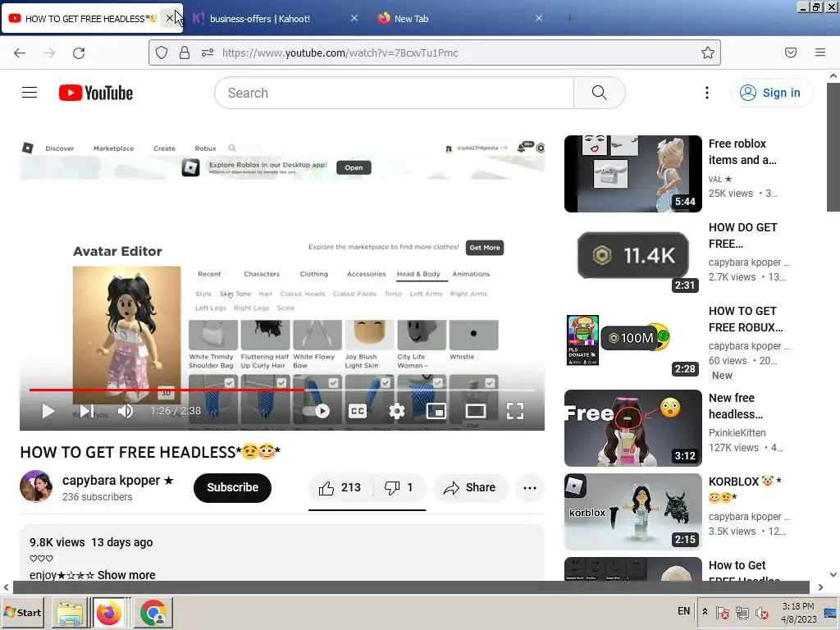Image resolution: width=840 pixels, height=630 pixels.
Task: Switch to business-offers Kahoot tab
Action: (x=260, y=19)
